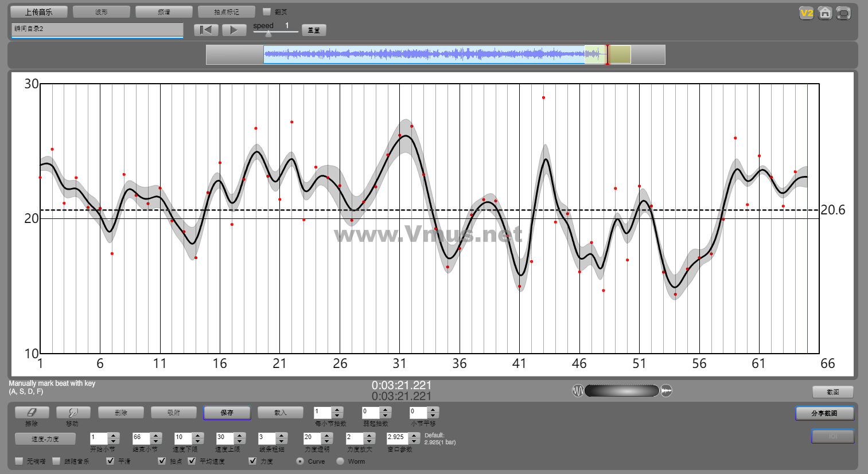Click the track name field 瞬间自录2
The height and width of the screenshot is (474, 868).
[97, 30]
